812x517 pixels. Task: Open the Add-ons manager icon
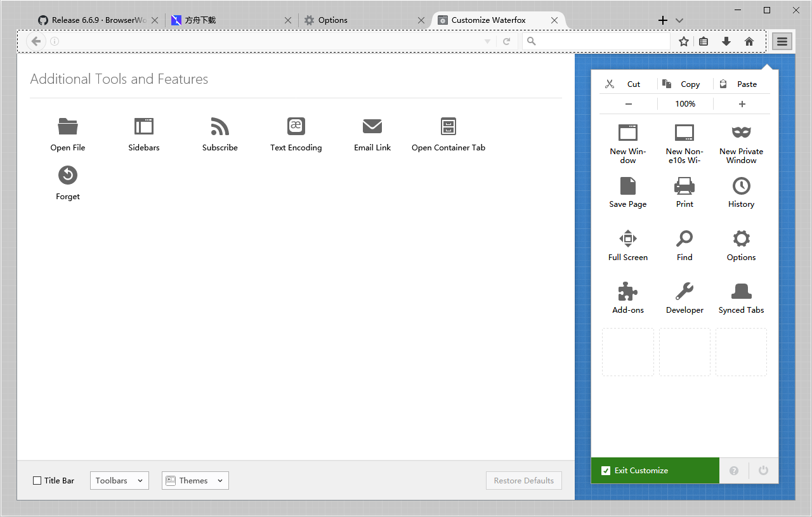(x=627, y=292)
